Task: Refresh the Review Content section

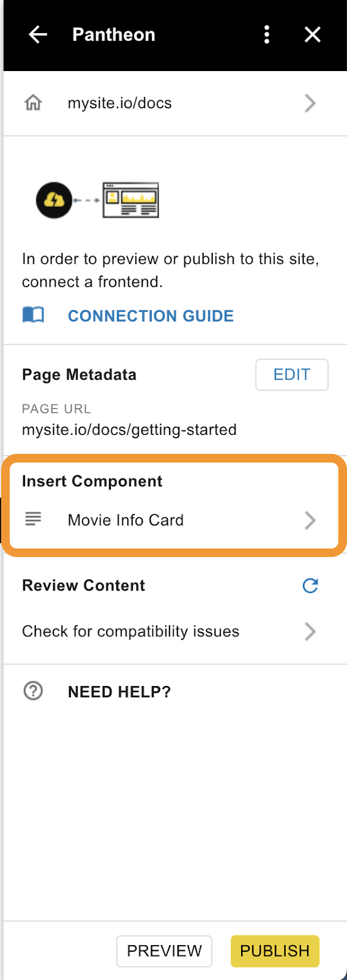Action: click(x=310, y=586)
